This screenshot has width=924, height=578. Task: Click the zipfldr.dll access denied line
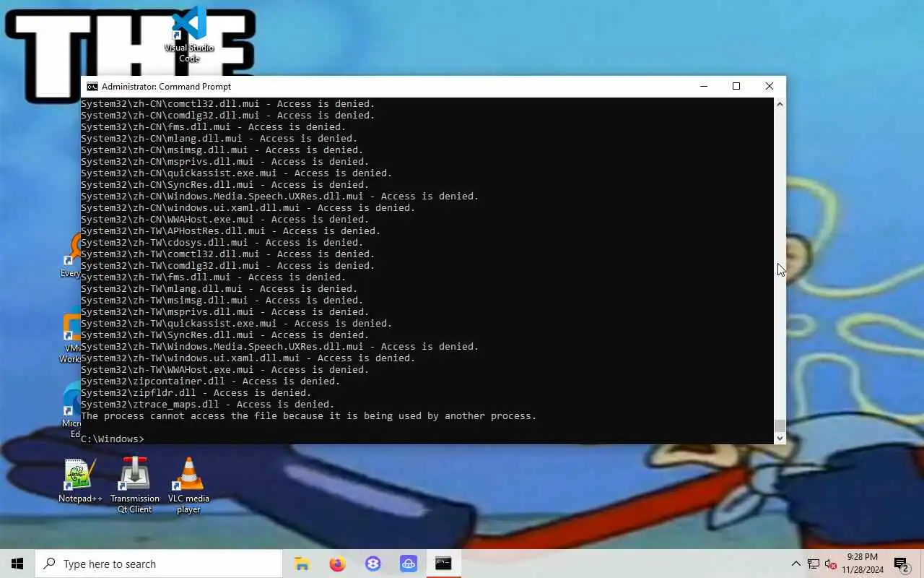coord(196,393)
